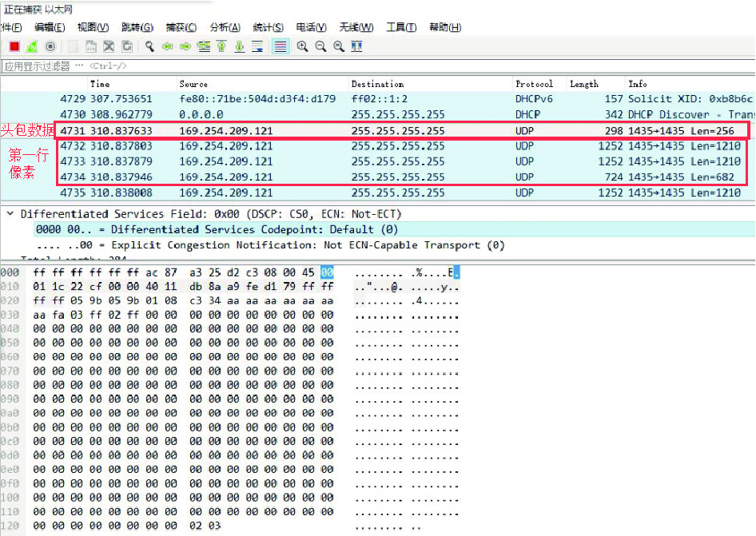The height and width of the screenshot is (536, 756).
Task: Select packet 4735 UDP row
Action: pyautogui.click(x=378, y=193)
